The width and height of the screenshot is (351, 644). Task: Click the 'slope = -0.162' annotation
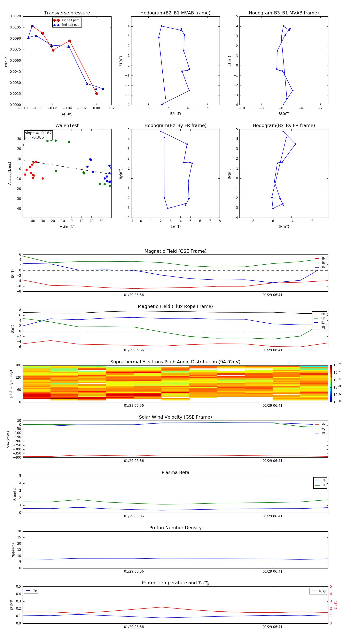(38, 133)
